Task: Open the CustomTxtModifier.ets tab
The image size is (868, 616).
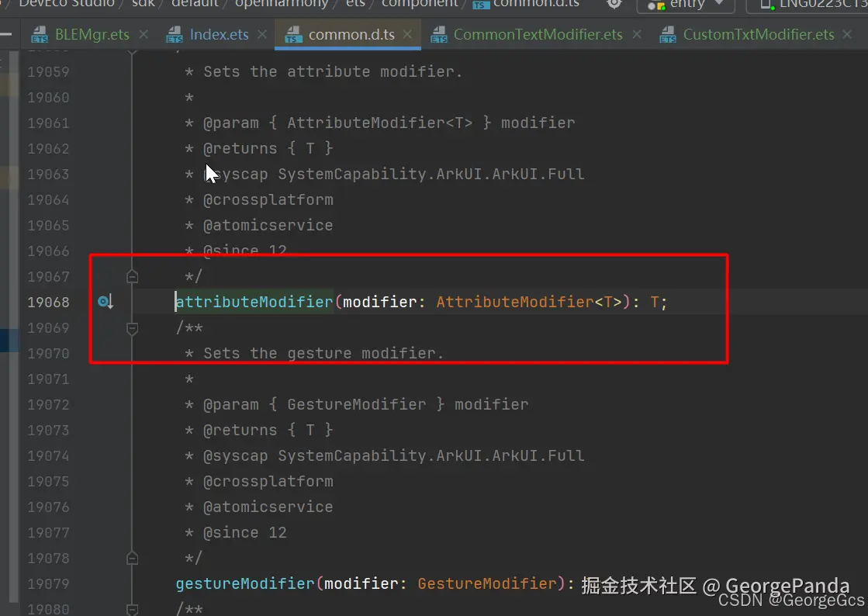Action: [759, 34]
